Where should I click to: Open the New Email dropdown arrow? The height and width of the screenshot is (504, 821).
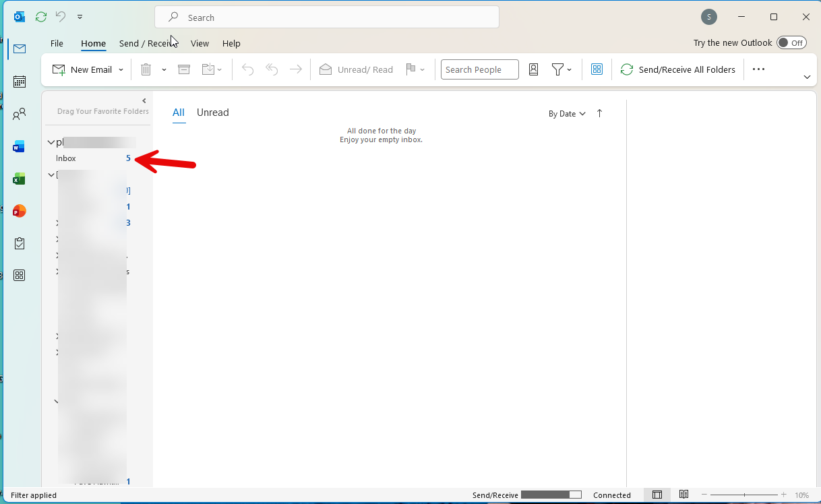click(121, 70)
